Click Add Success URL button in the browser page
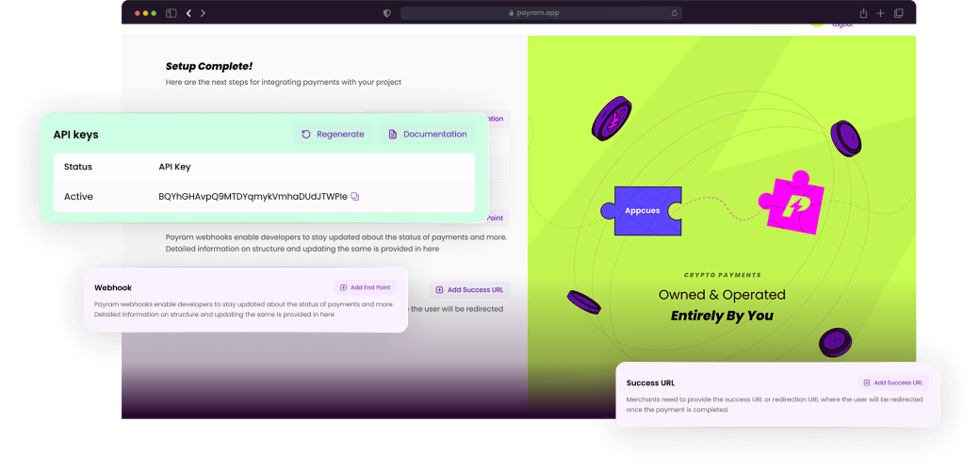 coord(469,290)
